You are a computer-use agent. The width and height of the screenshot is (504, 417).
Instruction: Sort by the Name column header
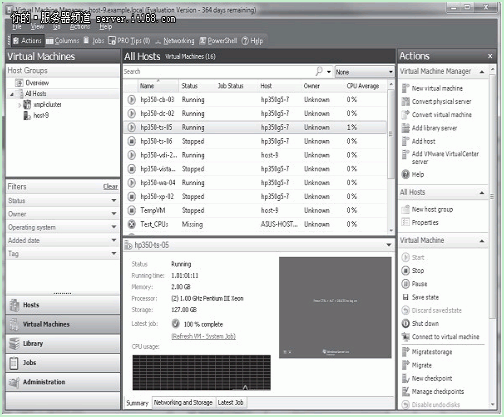(159, 86)
